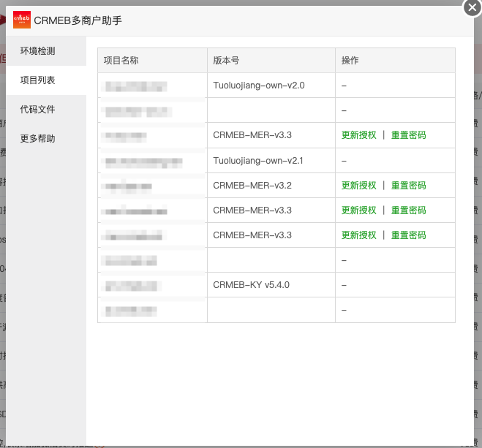Viewport: 482px width, 448px height.
Task: Click 重置密码 for CRMEB-MER-v3.2
Action: coord(408,186)
